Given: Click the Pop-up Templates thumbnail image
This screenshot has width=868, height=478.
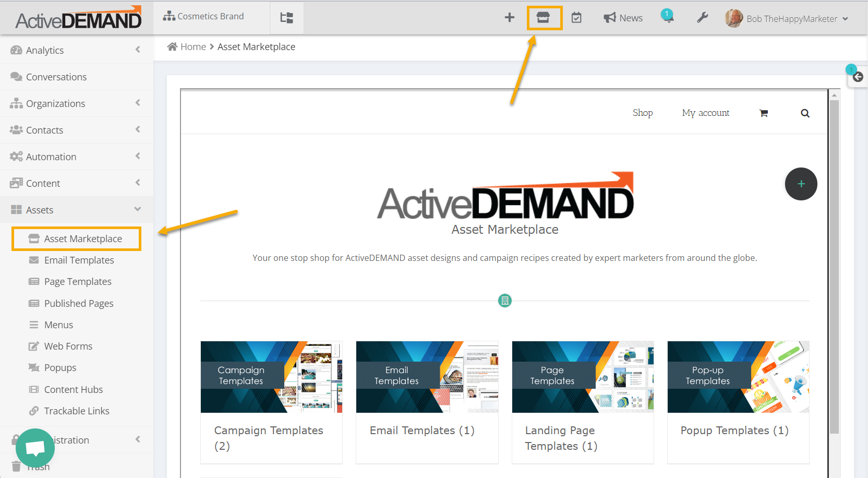Looking at the screenshot, I should [x=738, y=377].
